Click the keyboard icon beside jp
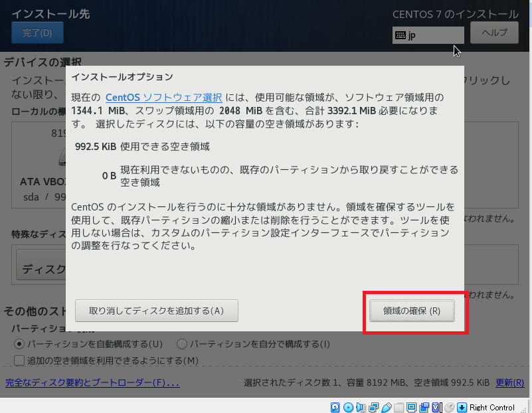The width and height of the screenshot is (532, 413). (400, 35)
